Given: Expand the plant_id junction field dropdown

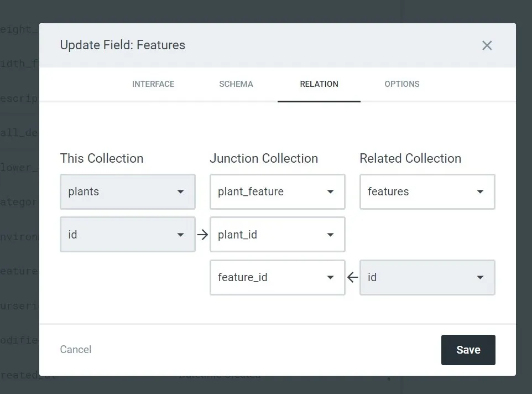Looking at the screenshot, I should click(x=277, y=235).
